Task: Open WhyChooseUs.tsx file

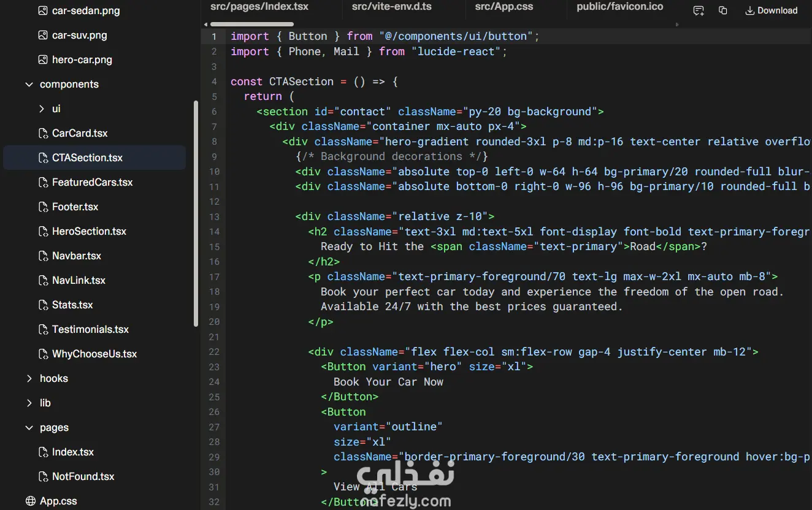Action: (94, 354)
